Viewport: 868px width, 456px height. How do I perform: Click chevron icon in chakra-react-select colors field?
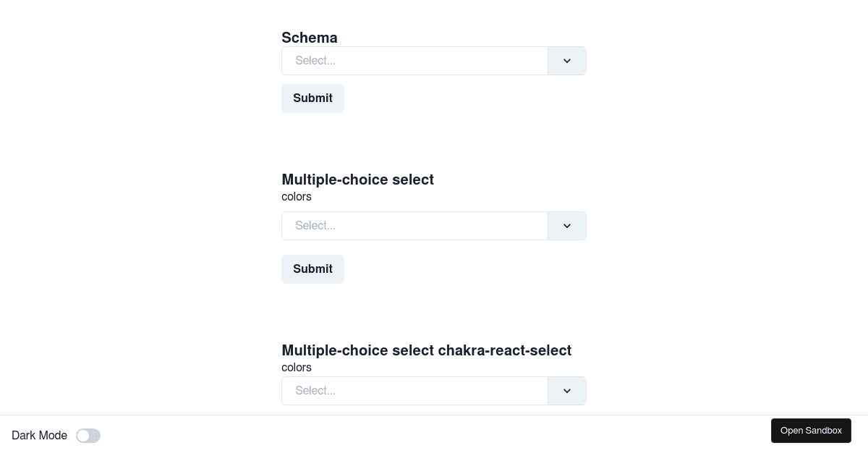coord(567,391)
